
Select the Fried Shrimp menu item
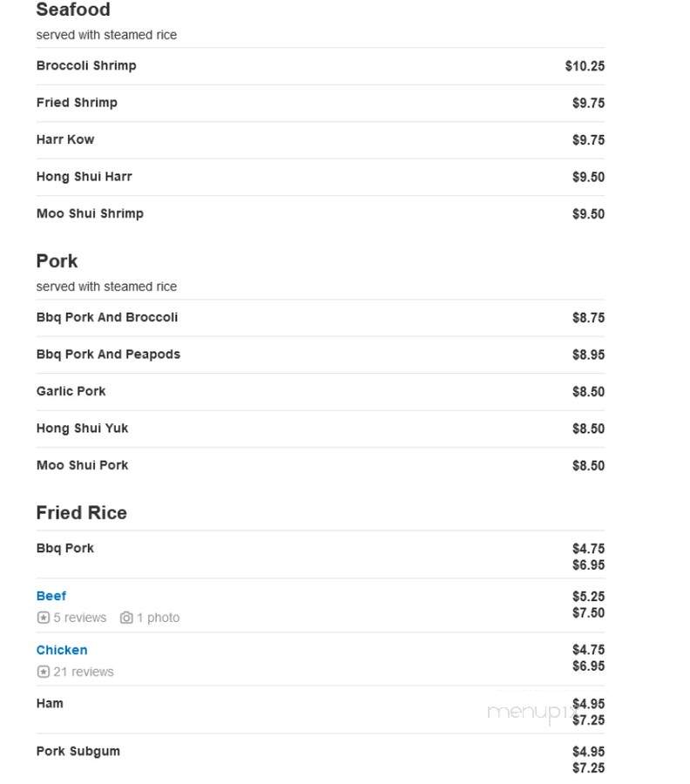point(321,103)
